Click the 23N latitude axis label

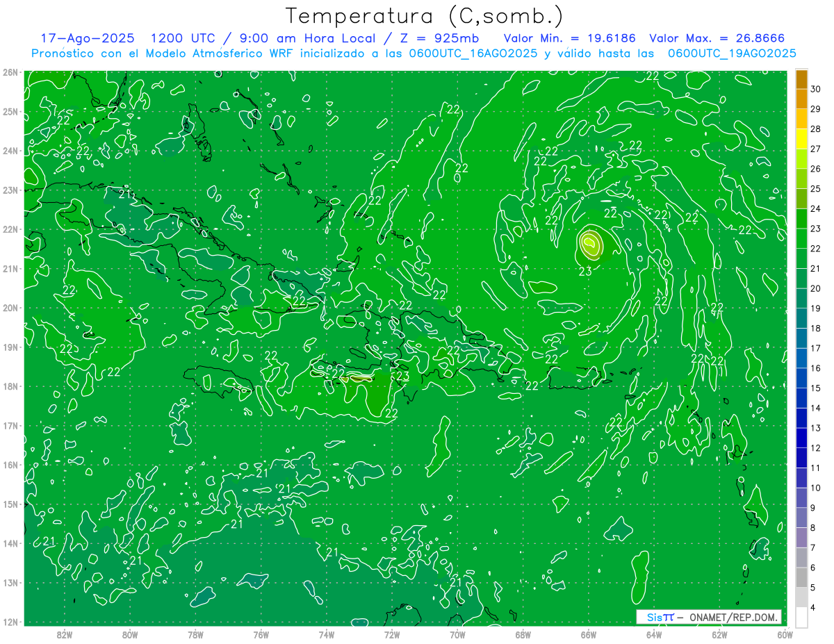[10, 190]
